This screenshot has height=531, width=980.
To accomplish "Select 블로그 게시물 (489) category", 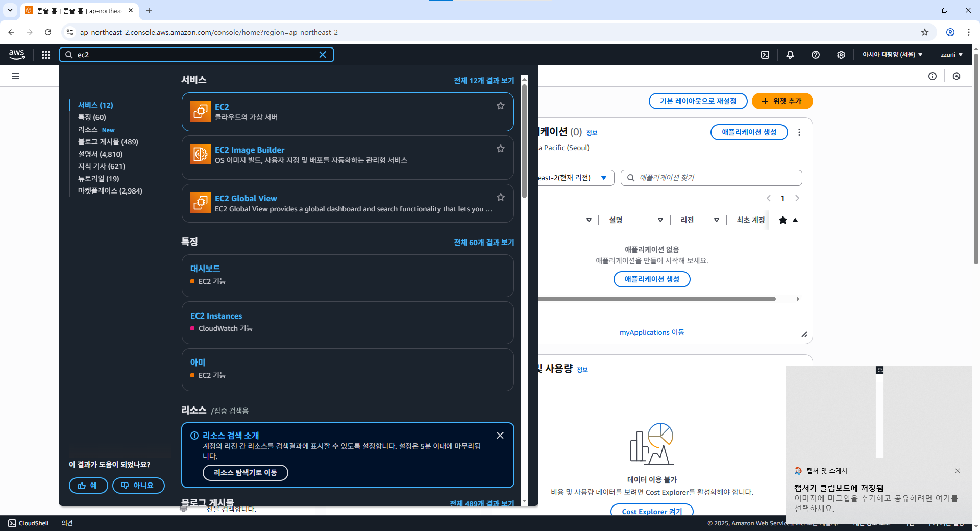I will (x=108, y=142).
